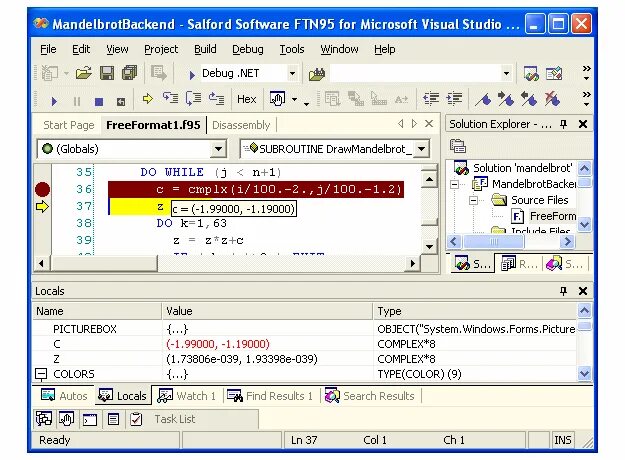
Task: Open the Tools menu
Action: click(x=292, y=49)
